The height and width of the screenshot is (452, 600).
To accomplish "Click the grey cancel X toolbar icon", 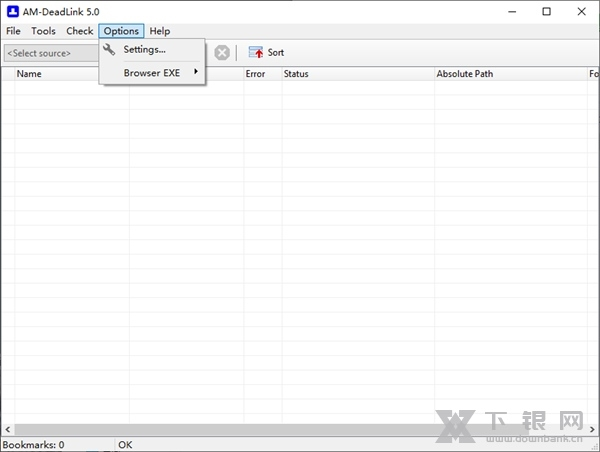I will (222, 52).
